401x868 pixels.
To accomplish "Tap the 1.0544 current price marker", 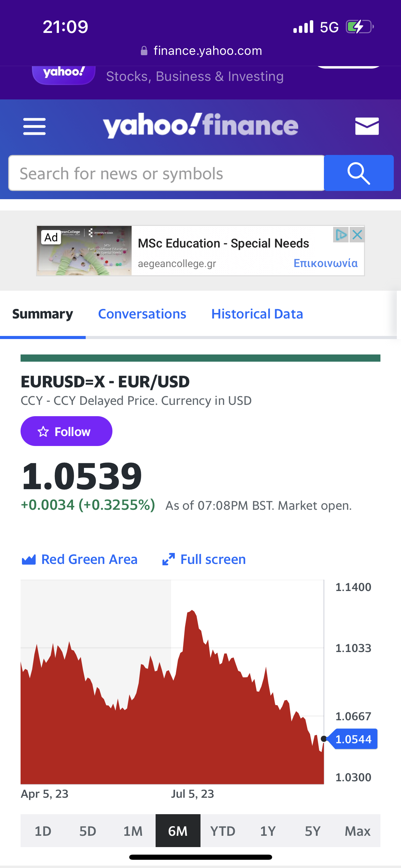I will tap(353, 739).
